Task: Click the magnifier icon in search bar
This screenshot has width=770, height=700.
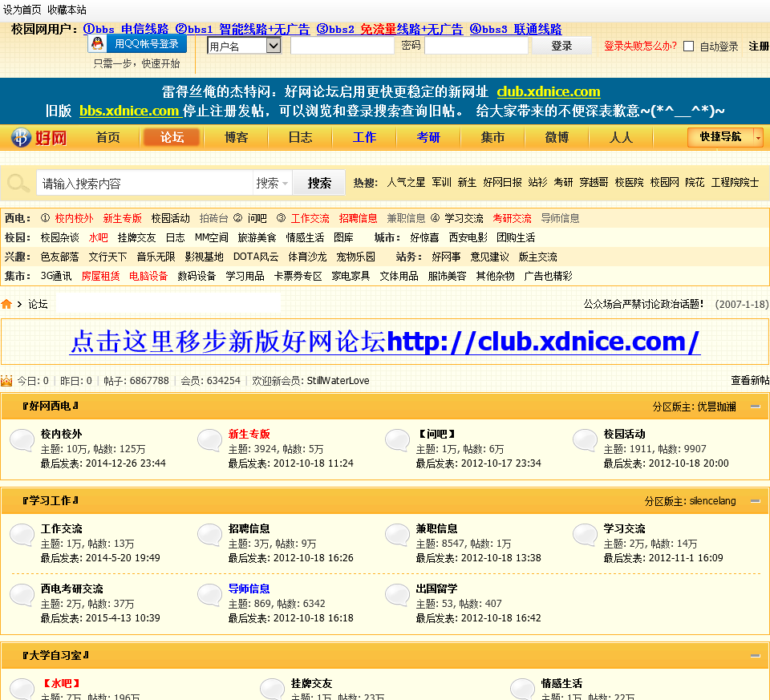Action: (x=18, y=183)
